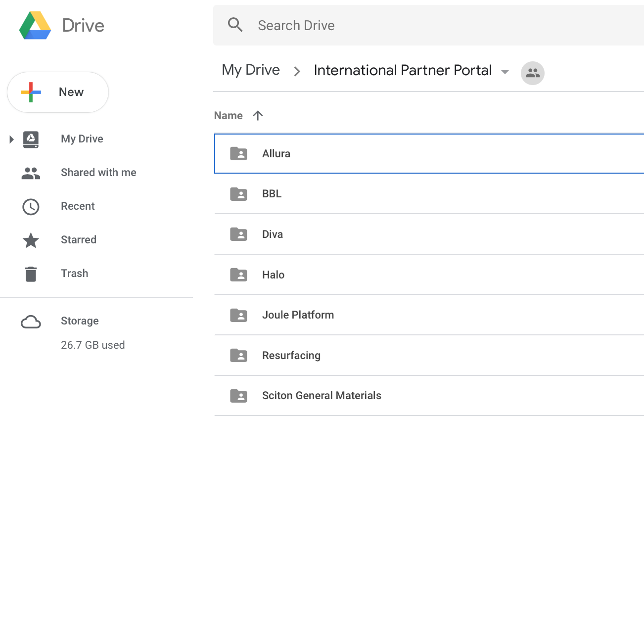The height and width of the screenshot is (644, 644).
Task: Open the Recent section
Action: pyautogui.click(x=78, y=206)
